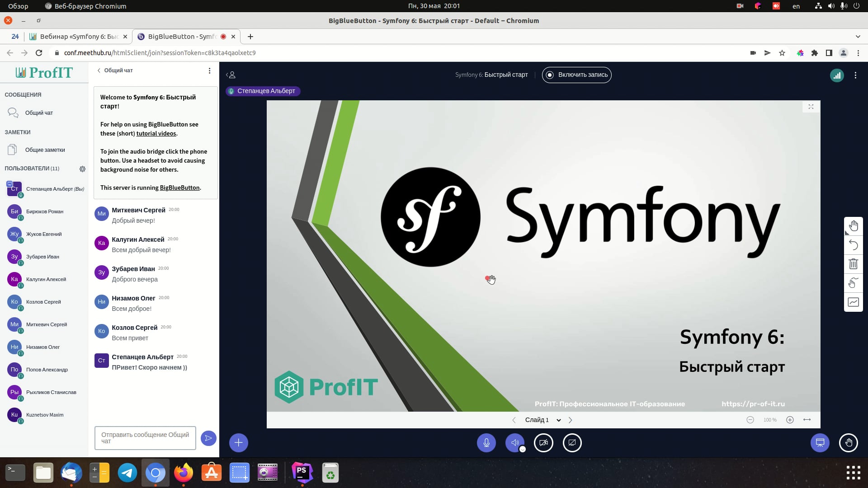This screenshot has width=868, height=488.
Task: Open Общие заметки shared notes
Action: (44, 150)
